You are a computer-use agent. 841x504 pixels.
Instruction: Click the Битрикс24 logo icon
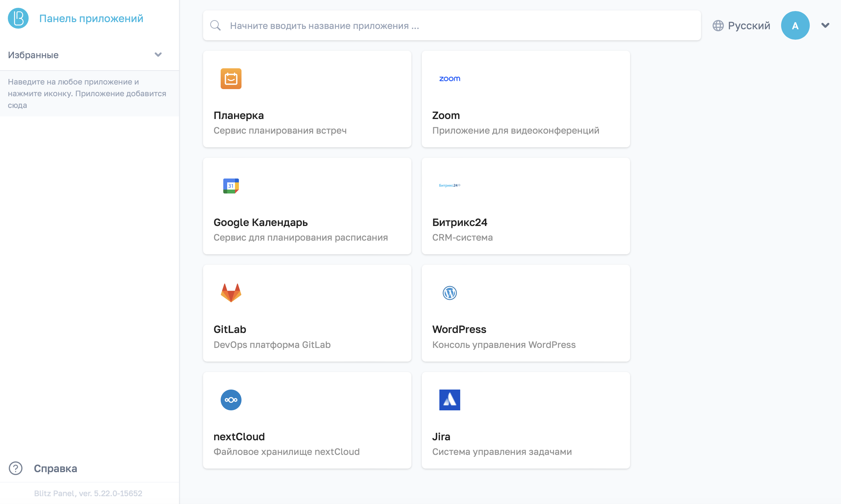449,185
